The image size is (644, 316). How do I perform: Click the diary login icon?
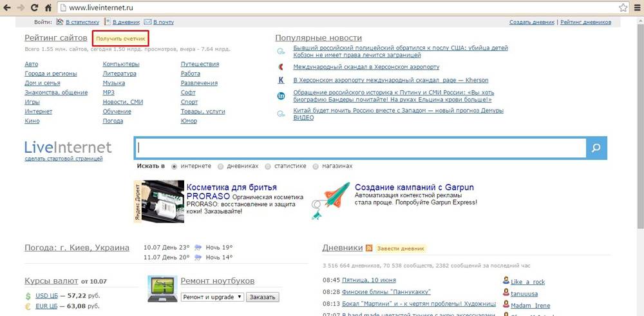click(x=108, y=22)
